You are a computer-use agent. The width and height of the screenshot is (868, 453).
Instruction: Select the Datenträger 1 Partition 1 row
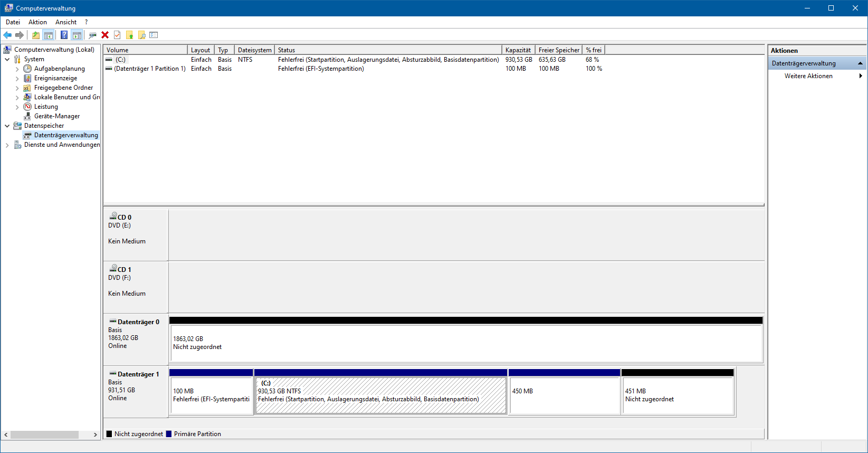coord(354,69)
